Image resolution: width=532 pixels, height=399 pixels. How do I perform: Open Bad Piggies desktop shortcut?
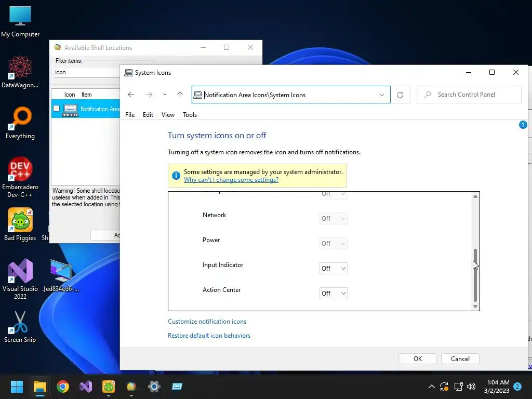tap(20, 224)
